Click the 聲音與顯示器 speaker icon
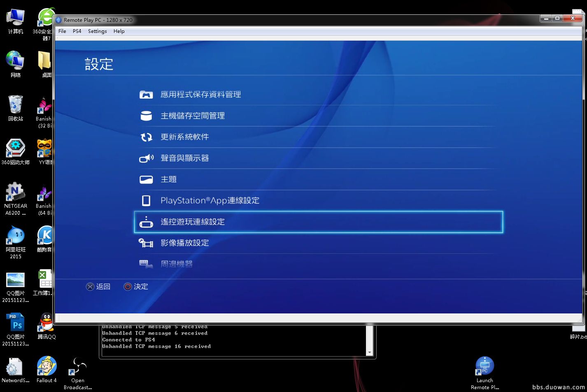Image resolution: width=587 pixels, height=392 pixels. (146, 158)
